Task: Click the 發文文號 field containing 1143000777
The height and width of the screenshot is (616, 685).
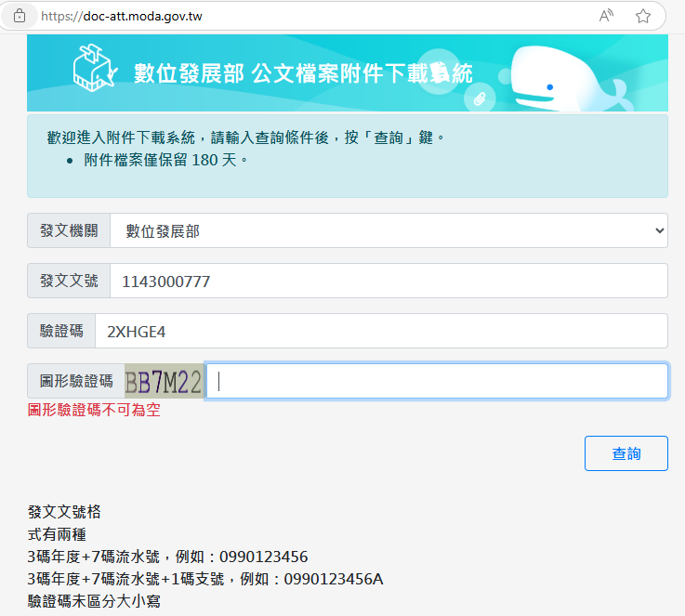Action: click(x=388, y=281)
